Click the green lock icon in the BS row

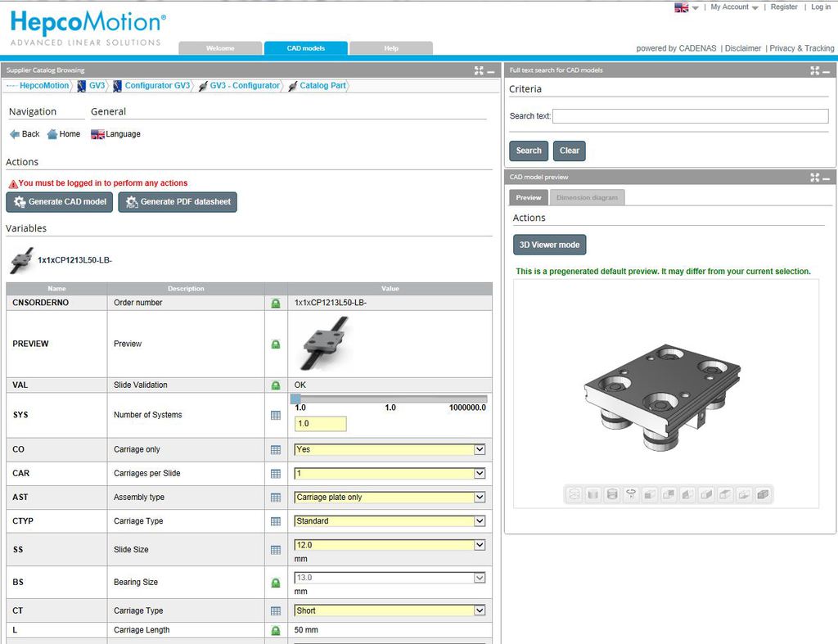(x=276, y=583)
